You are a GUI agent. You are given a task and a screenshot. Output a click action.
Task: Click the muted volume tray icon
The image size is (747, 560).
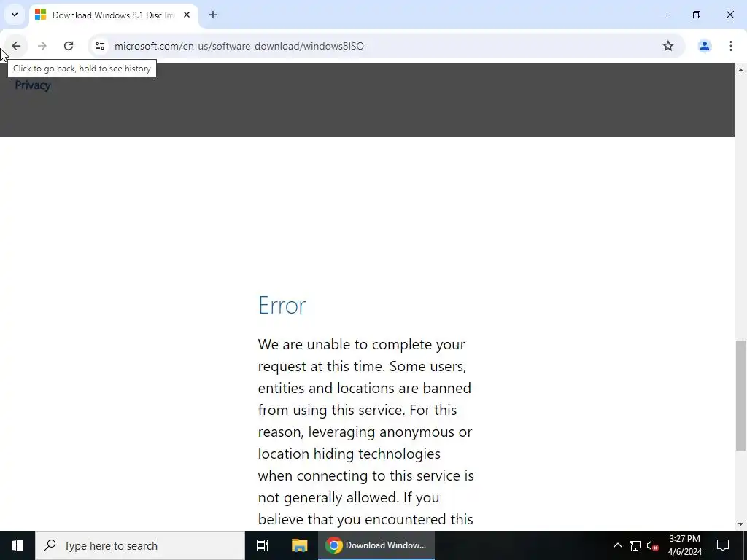click(652, 545)
